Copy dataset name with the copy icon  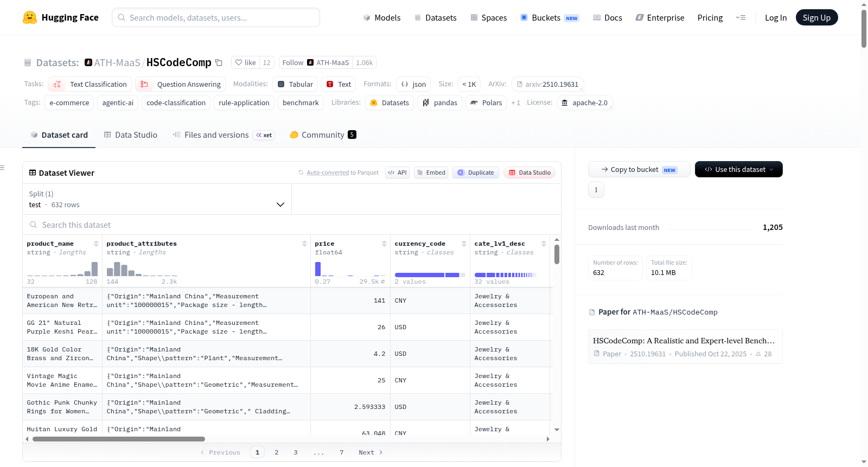[x=219, y=62]
